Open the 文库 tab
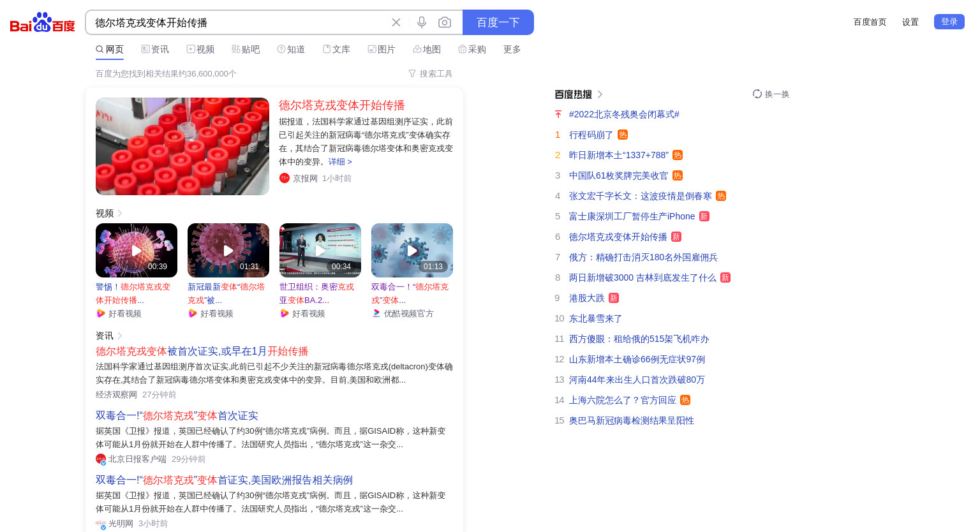980x532 pixels. point(336,49)
